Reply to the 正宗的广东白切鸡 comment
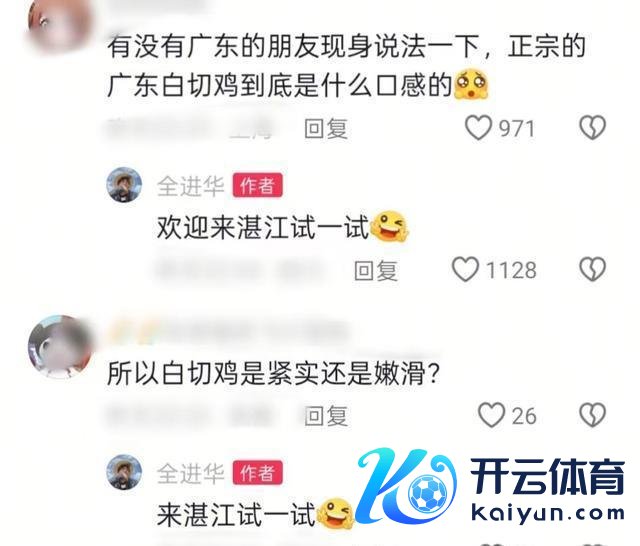The image size is (640, 546). tap(326, 129)
